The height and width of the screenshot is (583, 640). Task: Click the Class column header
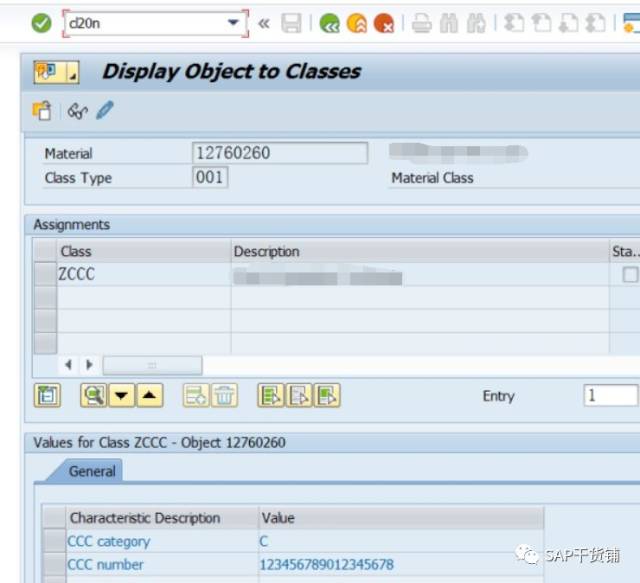coord(144,251)
